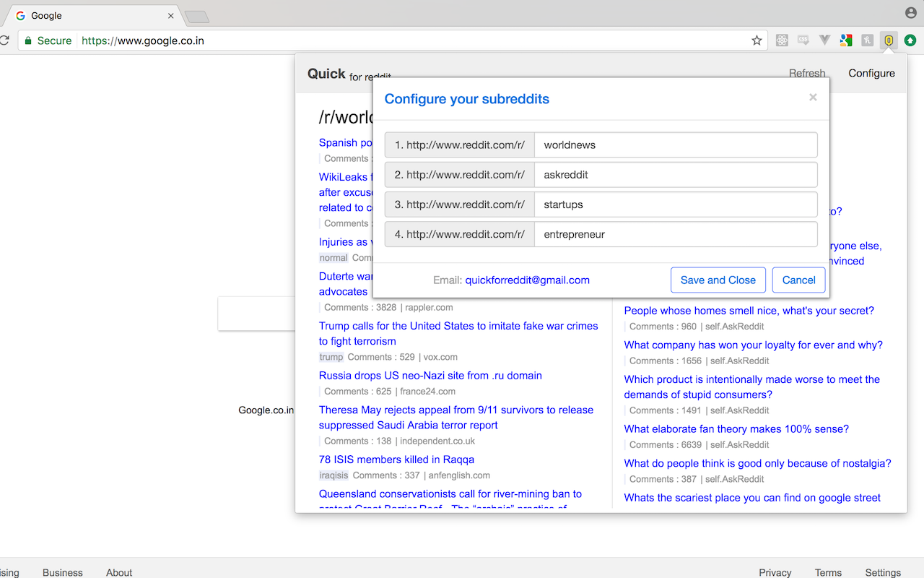Open the quickforreddit@gmail.com email link
This screenshot has height=578, width=924.
click(x=527, y=280)
